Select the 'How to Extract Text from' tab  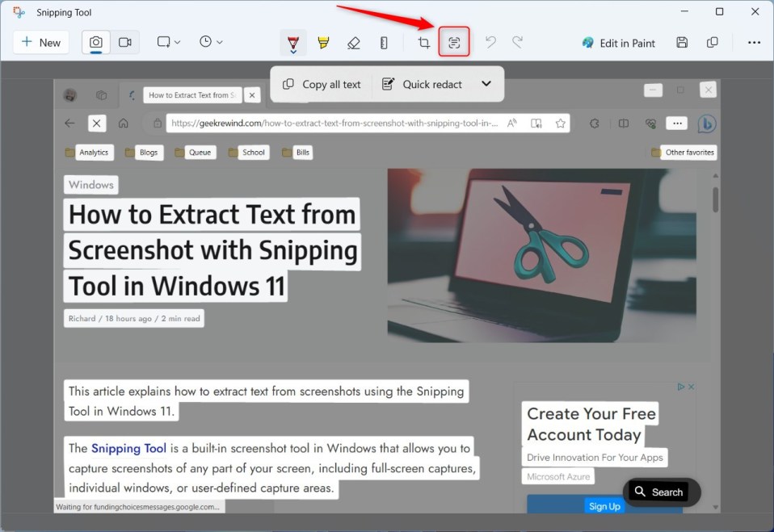pos(192,94)
